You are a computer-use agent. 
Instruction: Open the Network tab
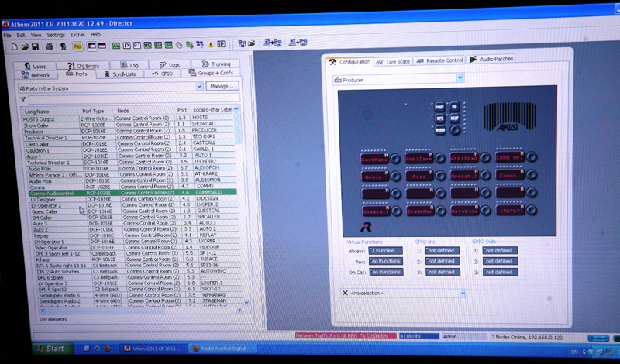pyautogui.click(x=36, y=74)
